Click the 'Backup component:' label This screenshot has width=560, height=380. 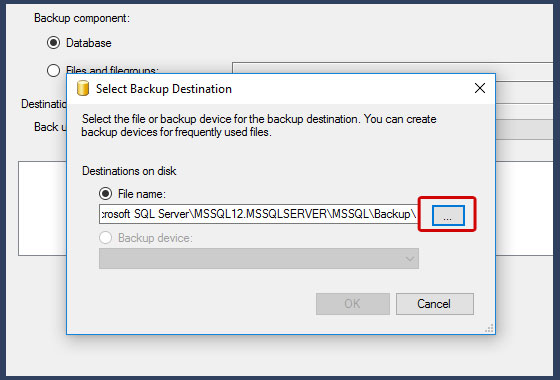[82, 18]
